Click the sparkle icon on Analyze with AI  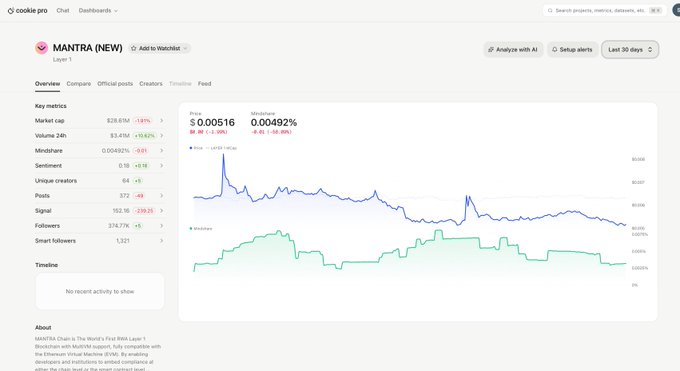[x=491, y=49]
